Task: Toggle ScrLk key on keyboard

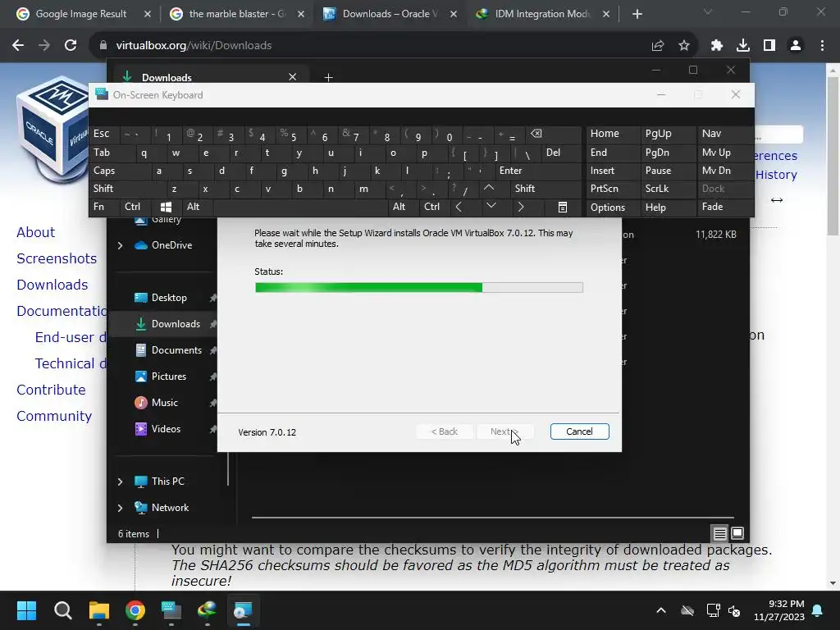Action: (668, 189)
